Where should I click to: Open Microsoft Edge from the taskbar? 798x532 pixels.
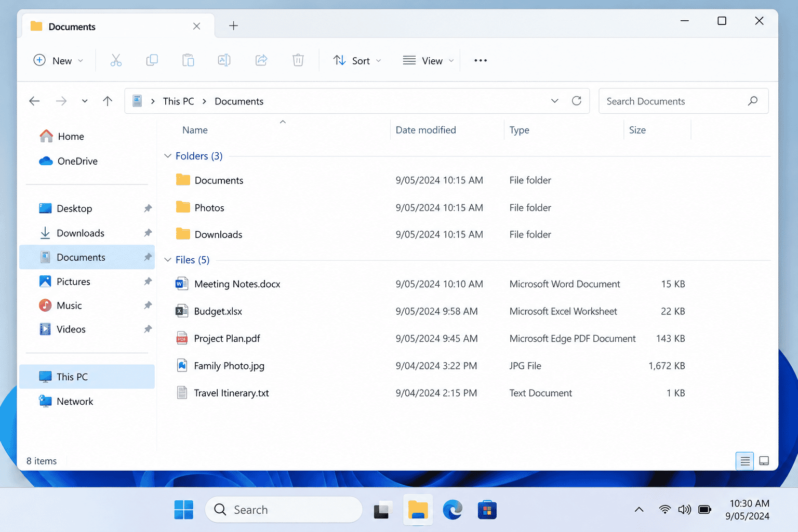pos(453,510)
